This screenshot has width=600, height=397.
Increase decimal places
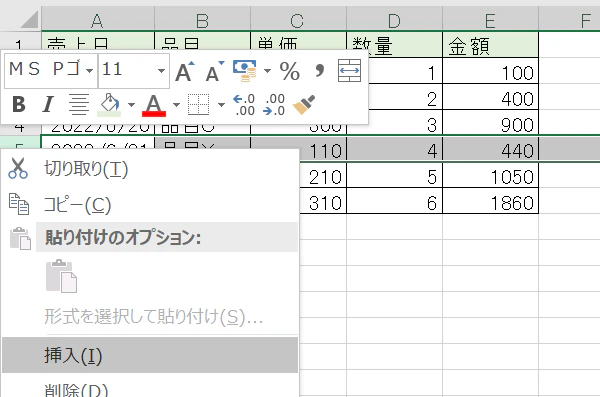click(244, 105)
